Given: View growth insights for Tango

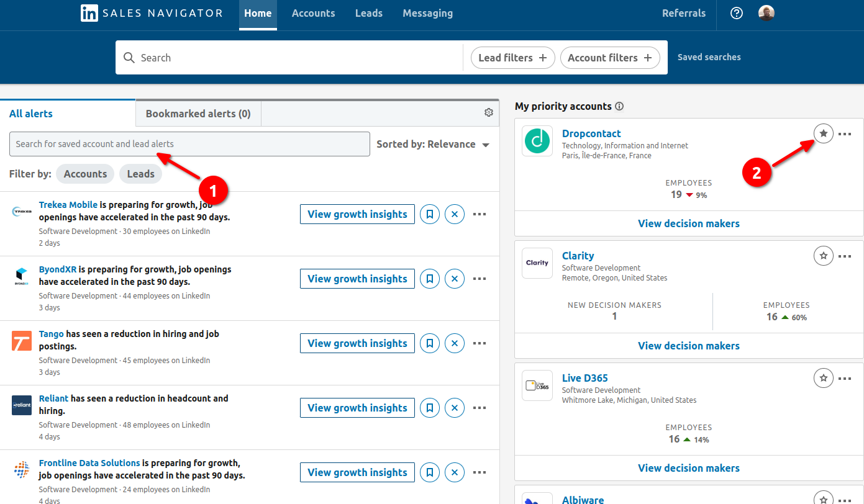Looking at the screenshot, I should point(357,343).
